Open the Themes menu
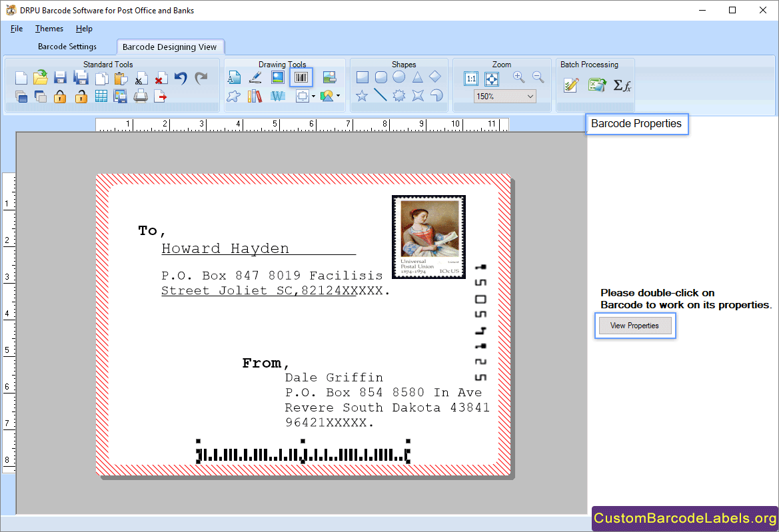Image resolution: width=779 pixels, height=532 pixels. [49, 28]
